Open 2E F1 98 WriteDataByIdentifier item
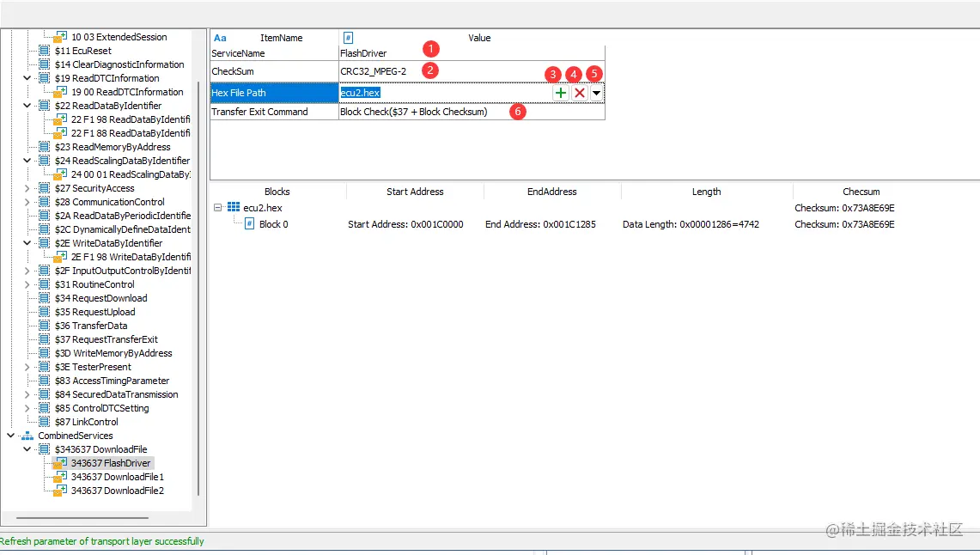The height and width of the screenshot is (555, 980). [x=131, y=257]
